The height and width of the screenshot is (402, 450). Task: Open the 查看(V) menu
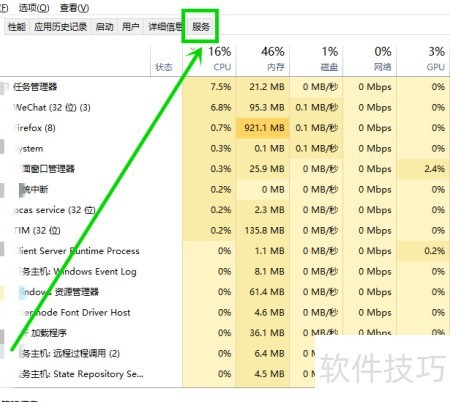pyautogui.click(x=74, y=7)
